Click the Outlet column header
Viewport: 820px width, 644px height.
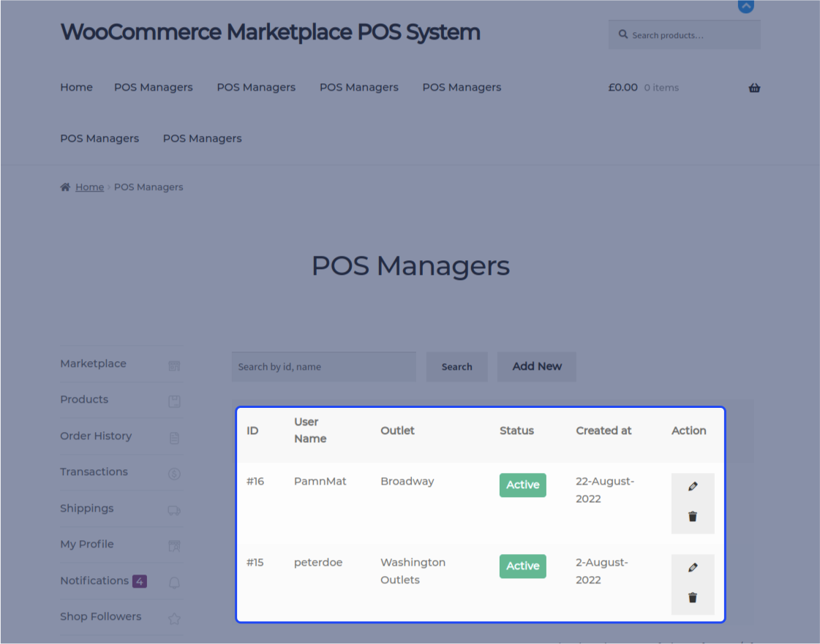[x=397, y=431]
